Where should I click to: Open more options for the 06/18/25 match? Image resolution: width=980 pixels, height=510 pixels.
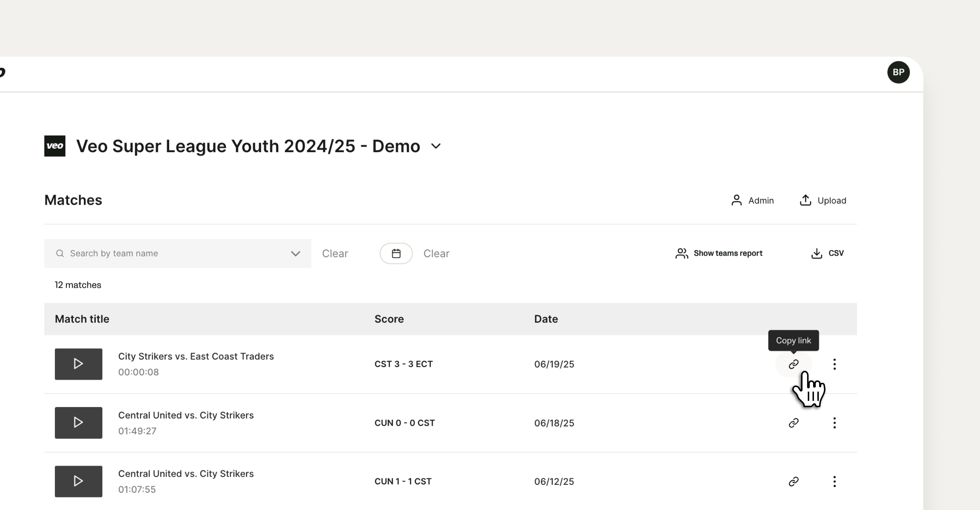click(x=834, y=423)
